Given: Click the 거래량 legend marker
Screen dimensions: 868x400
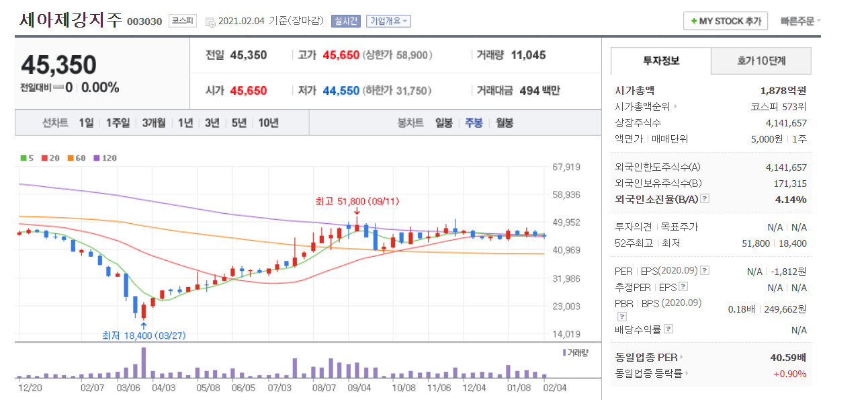Looking at the screenshot, I should 564,352.
